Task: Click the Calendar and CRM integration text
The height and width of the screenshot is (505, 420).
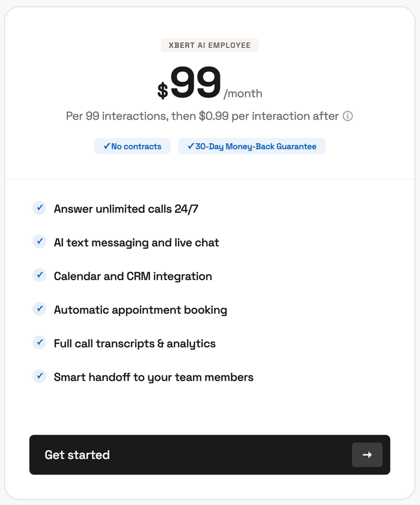Action: pyautogui.click(x=133, y=277)
